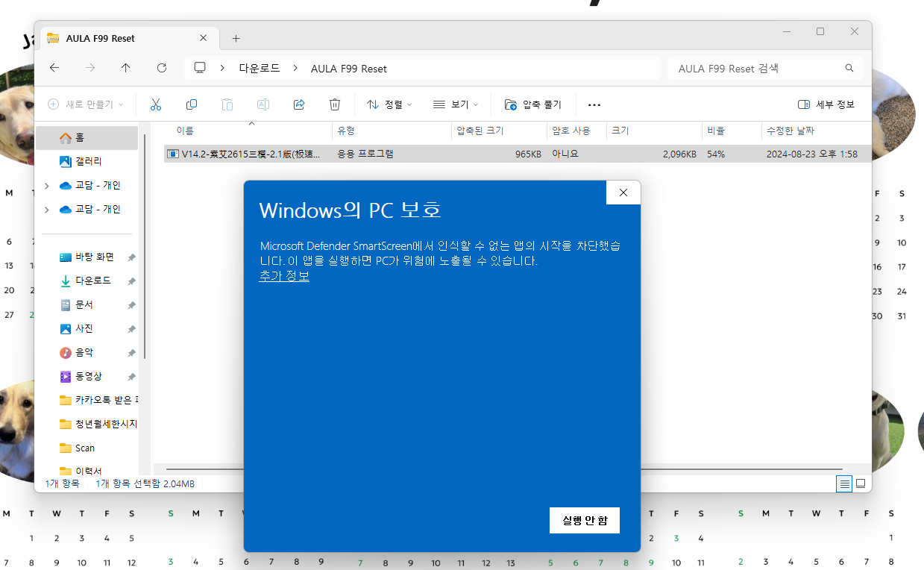The height and width of the screenshot is (570, 924).
Task: Open the 정렬 sort dropdown
Action: click(x=389, y=104)
